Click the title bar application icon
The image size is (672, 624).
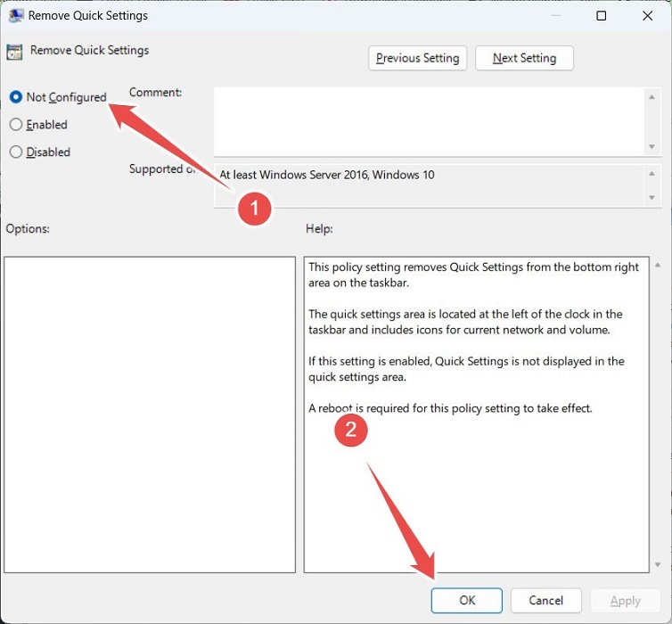pyautogui.click(x=16, y=16)
